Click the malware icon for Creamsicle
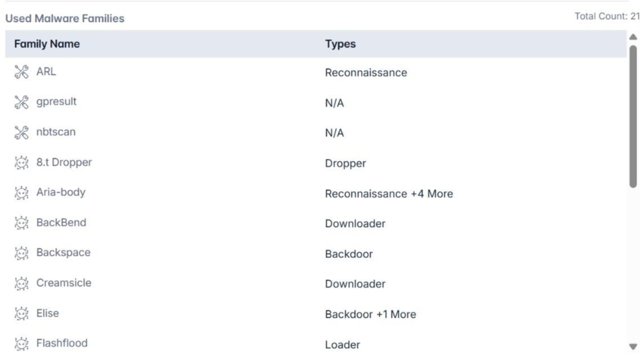The image size is (644, 364). point(21,283)
